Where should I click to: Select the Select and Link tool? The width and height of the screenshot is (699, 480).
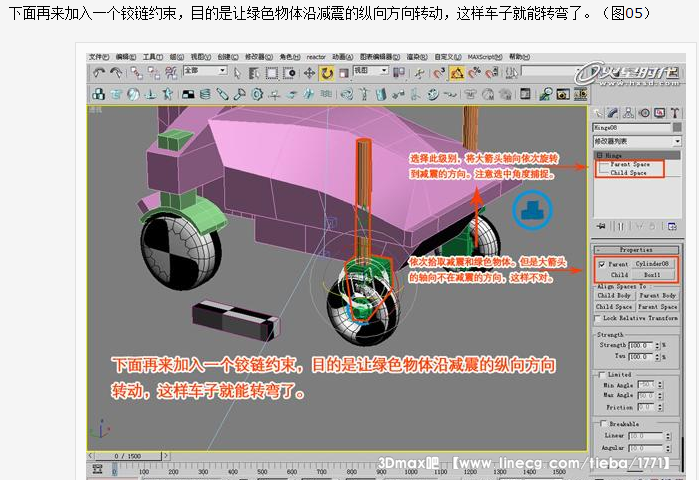(136, 73)
